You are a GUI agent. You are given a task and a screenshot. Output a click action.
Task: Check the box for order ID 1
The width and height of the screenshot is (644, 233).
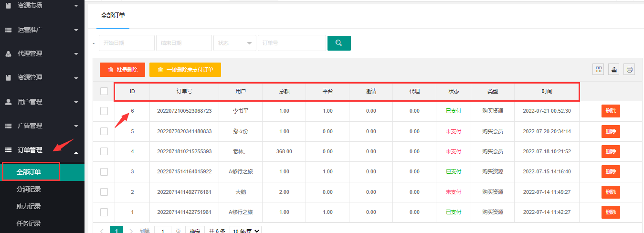pos(104,212)
